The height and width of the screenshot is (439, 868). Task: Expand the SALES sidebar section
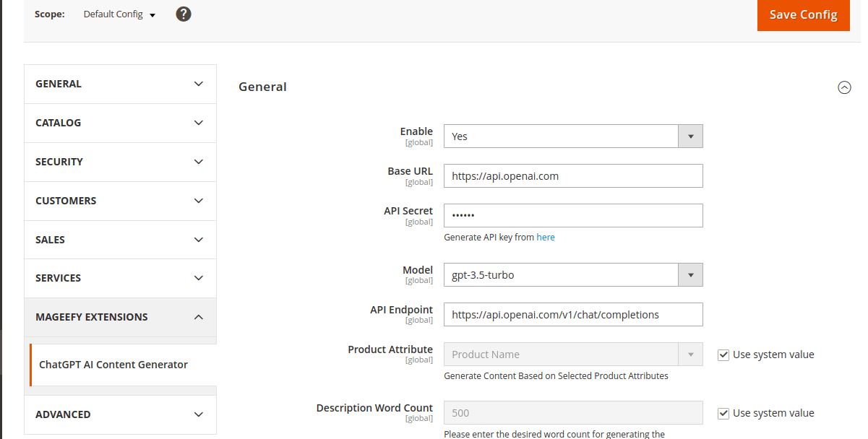[x=120, y=240]
